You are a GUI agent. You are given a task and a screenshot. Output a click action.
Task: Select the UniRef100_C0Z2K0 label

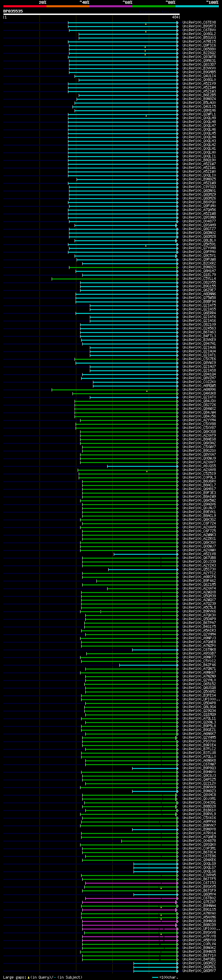(x=199, y=382)
